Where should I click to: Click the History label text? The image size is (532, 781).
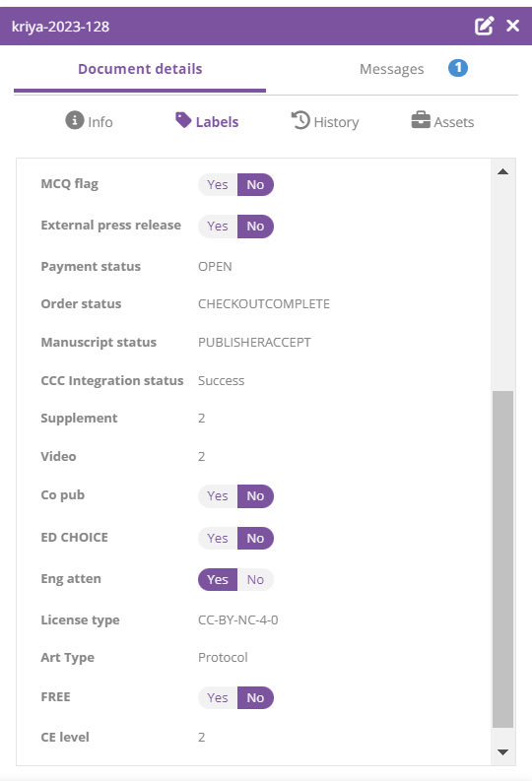pos(336,122)
